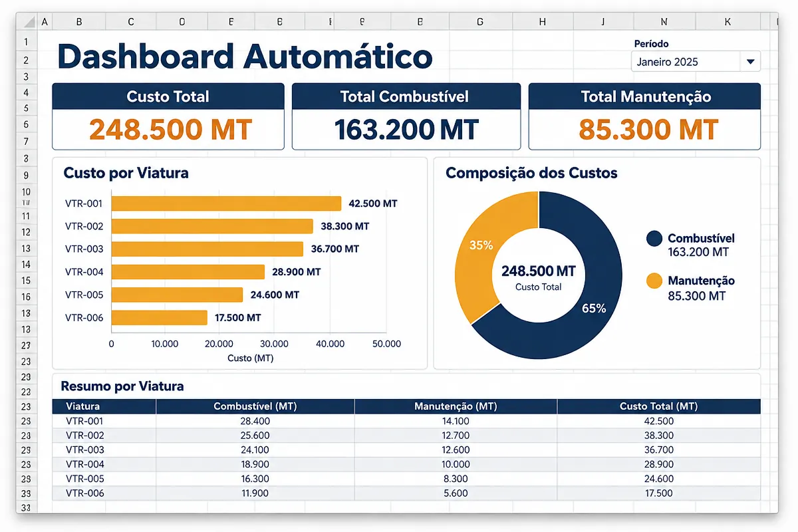Click 24.600 in the Custo Total column
The width and height of the screenshot is (798, 532).
[659, 479]
